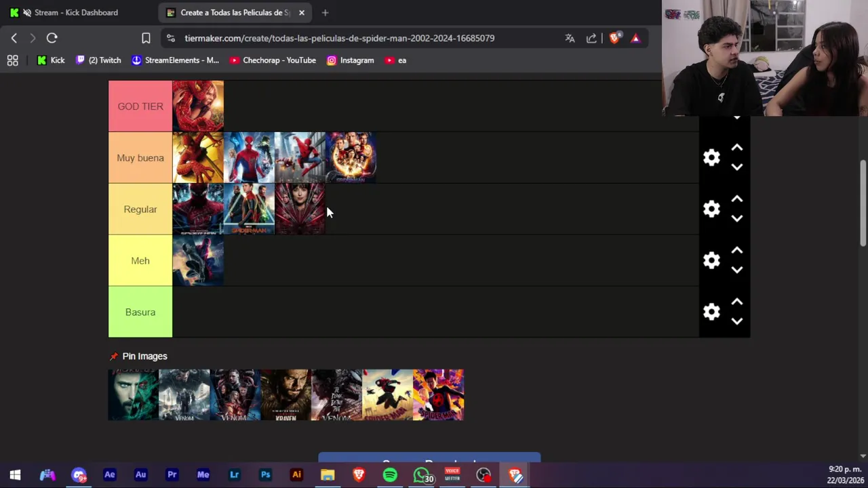This screenshot has height=488, width=868.
Task: Click the browser back arrow
Action: tap(14, 38)
